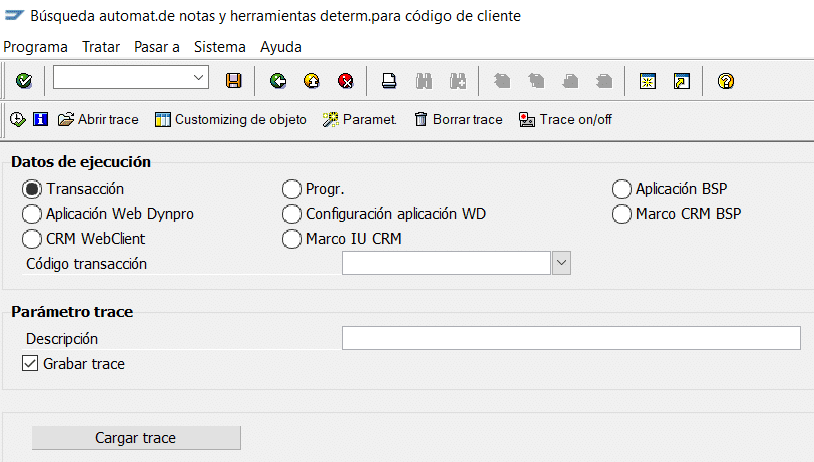This screenshot has height=462, width=814.
Task: Click the Descripción input field
Action: pyautogui.click(x=570, y=338)
